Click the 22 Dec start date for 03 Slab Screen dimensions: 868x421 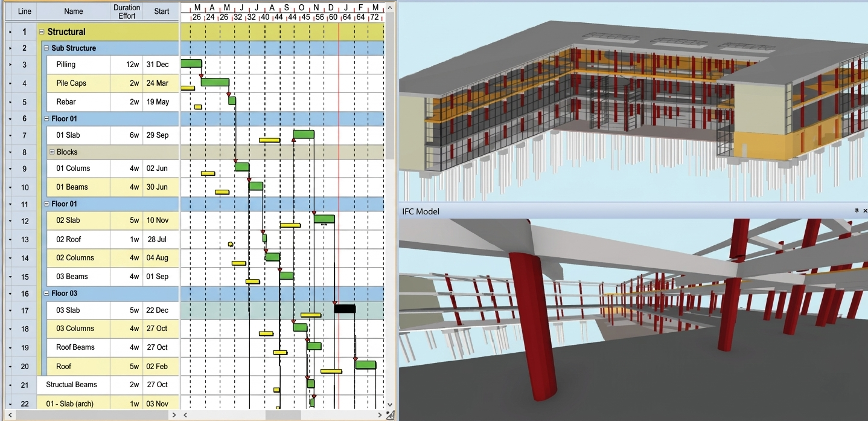[x=161, y=310]
